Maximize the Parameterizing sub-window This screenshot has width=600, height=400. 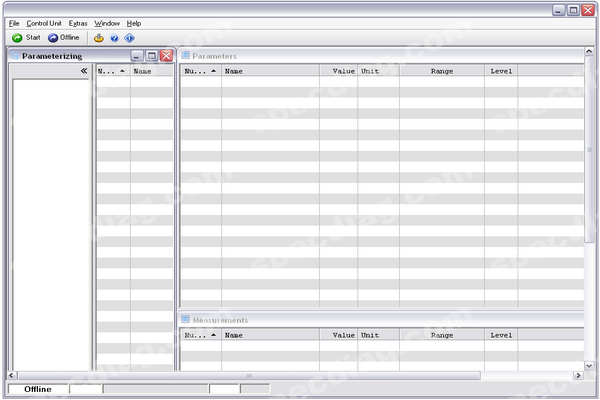(152, 57)
